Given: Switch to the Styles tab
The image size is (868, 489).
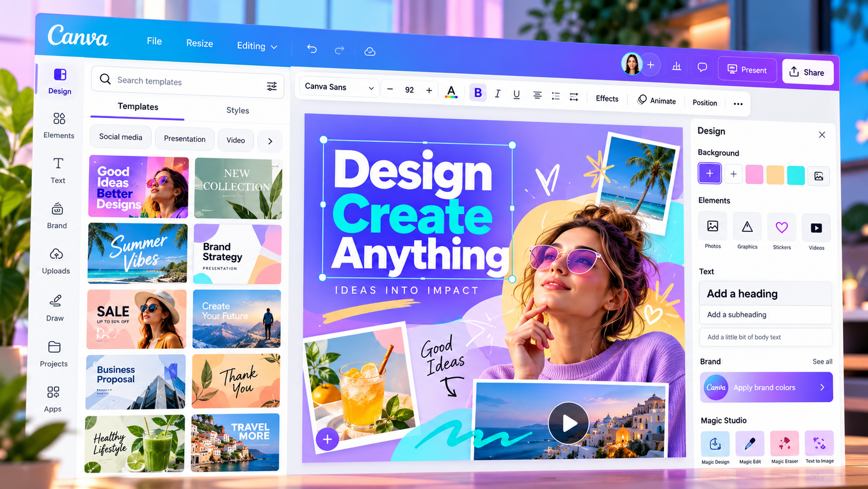Looking at the screenshot, I should [x=238, y=110].
